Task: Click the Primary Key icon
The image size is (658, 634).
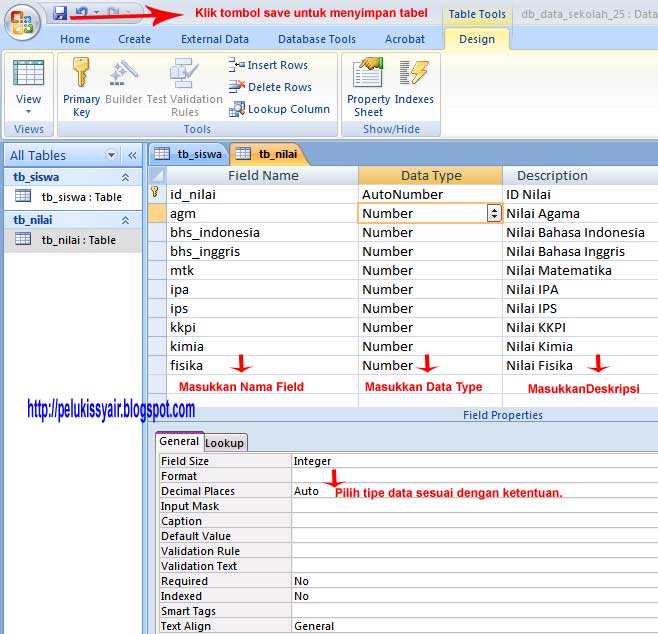Action: (81, 72)
